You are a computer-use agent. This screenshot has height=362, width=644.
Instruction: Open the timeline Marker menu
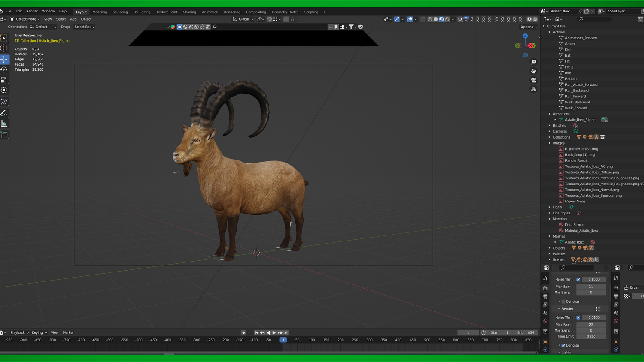coord(68,332)
